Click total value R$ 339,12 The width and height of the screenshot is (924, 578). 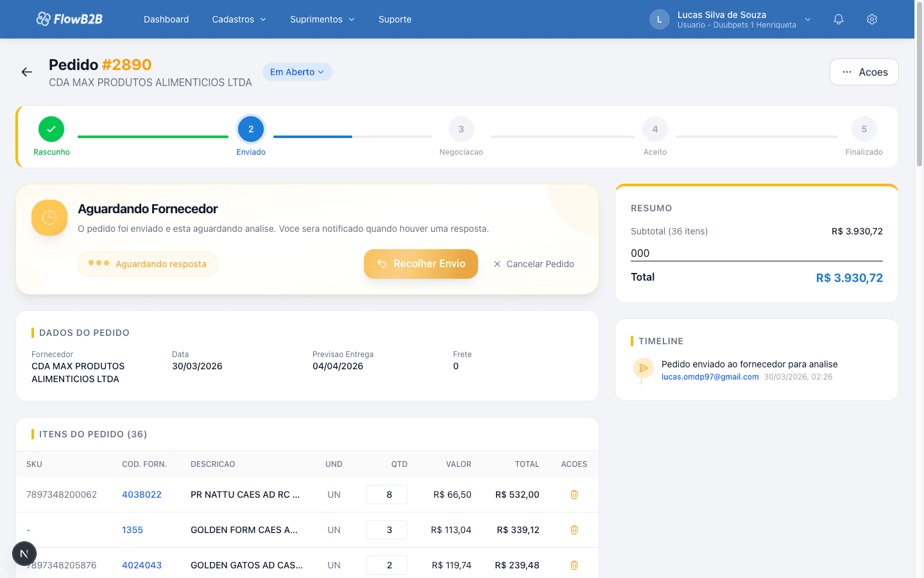pos(518,530)
